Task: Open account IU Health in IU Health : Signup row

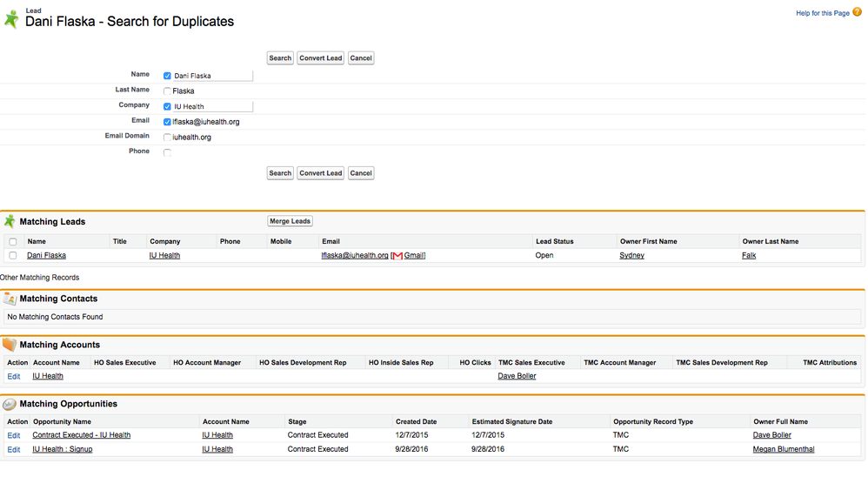Action: (x=217, y=449)
